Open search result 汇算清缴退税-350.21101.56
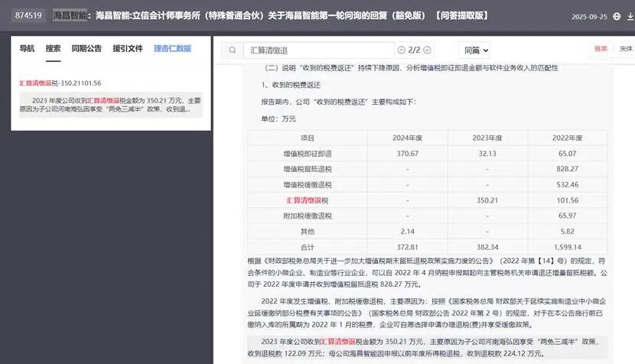The height and width of the screenshot is (364, 635). coord(60,83)
